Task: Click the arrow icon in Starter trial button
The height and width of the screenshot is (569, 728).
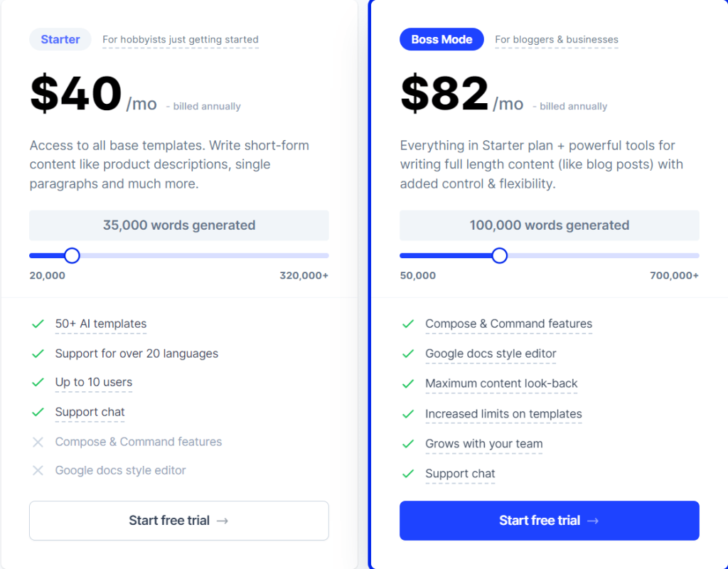Action: (223, 521)
